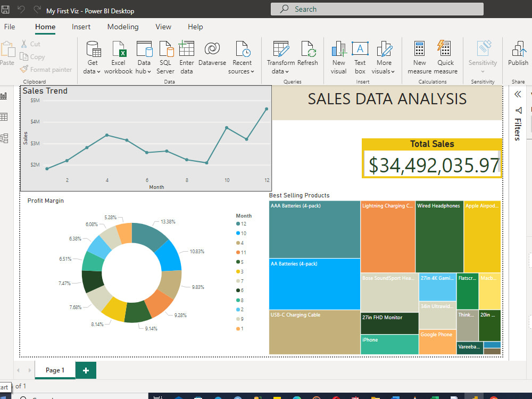The height and width of the screenshot is (399, 532).
Task: Open Excel workbook data source
Action: pos(118,57)
